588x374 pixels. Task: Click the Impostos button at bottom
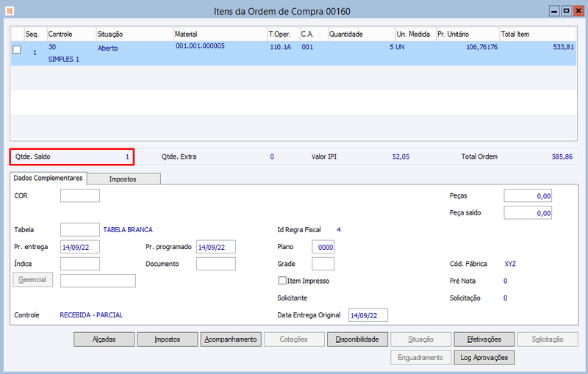(168, 339)
